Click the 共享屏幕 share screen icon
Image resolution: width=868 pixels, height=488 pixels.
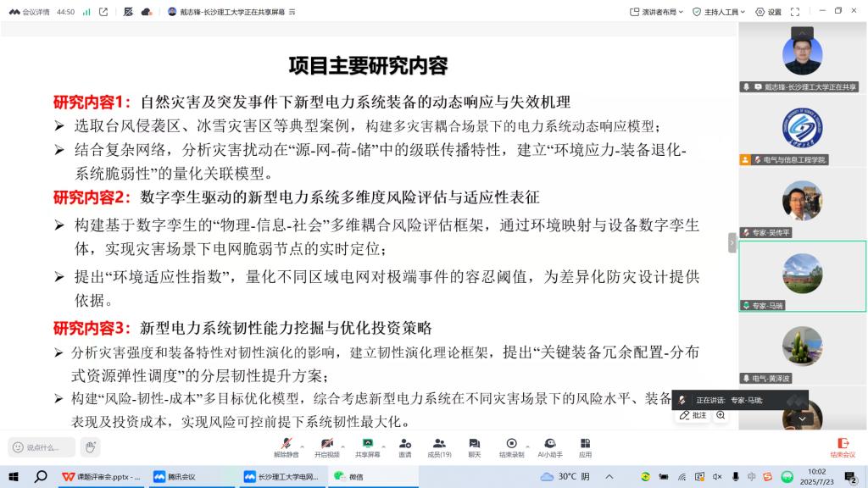pos(368,446)
